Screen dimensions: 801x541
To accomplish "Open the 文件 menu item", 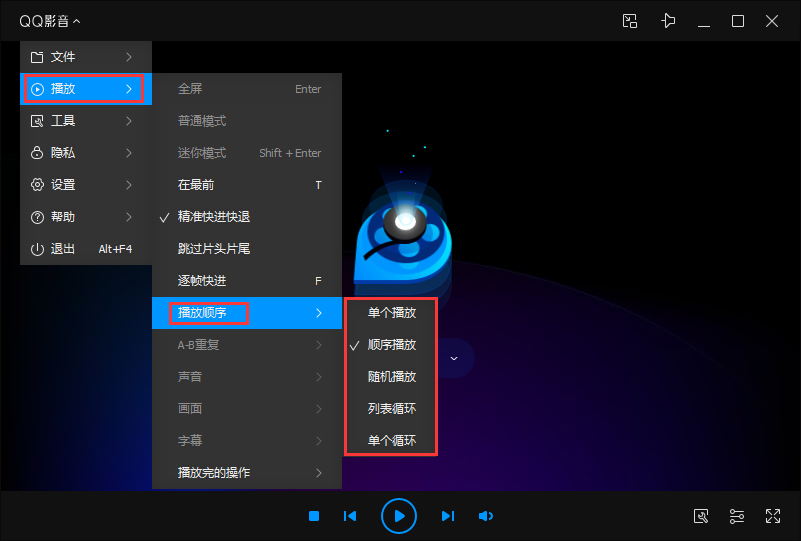I will (x=86, y=57).
